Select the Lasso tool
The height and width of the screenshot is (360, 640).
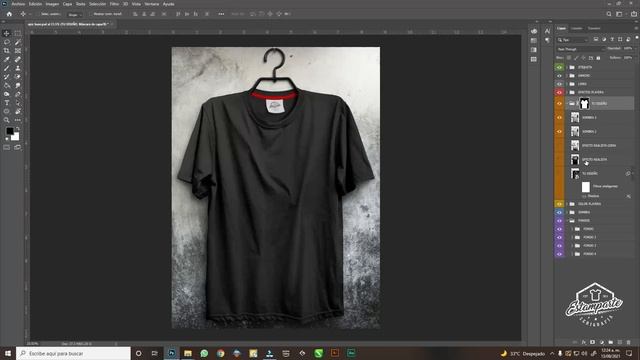(x=7, y=42)
